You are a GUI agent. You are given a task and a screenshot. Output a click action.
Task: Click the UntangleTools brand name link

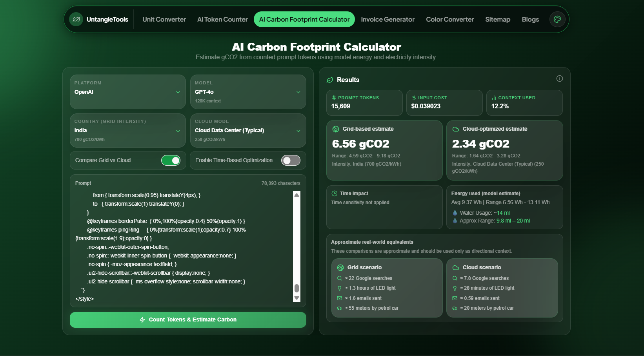(107, 19)
